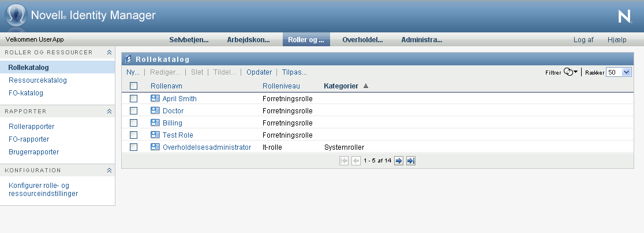
Task: Collapse the Roller og Ressourcer section
Action: tap(109, 53)
